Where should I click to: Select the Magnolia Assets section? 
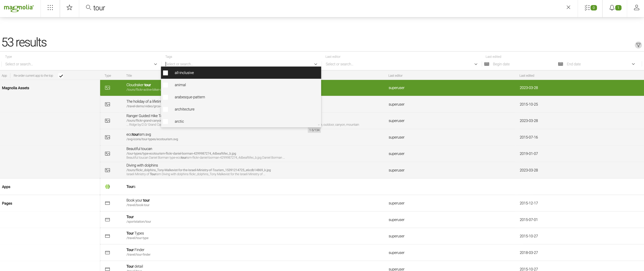16,88
